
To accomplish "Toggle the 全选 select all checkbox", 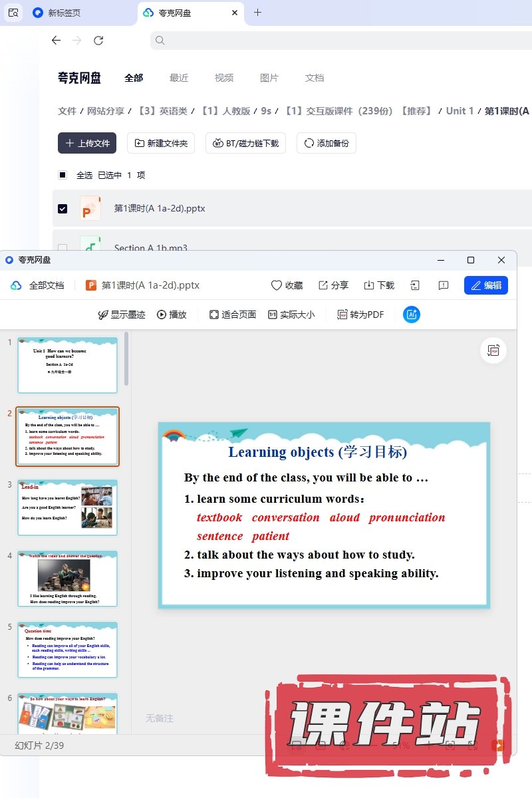I will coord(63,175).
